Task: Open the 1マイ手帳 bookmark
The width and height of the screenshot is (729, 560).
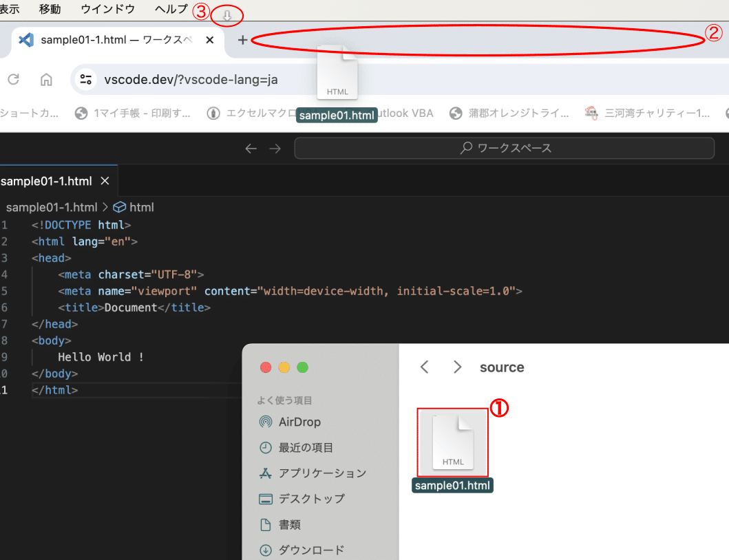Action: pyautogui.click(x=133, y=114)
